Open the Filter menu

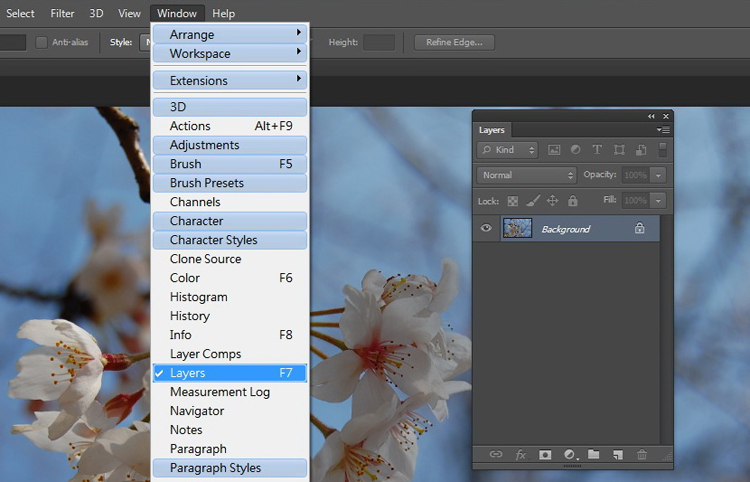[63, 13]
